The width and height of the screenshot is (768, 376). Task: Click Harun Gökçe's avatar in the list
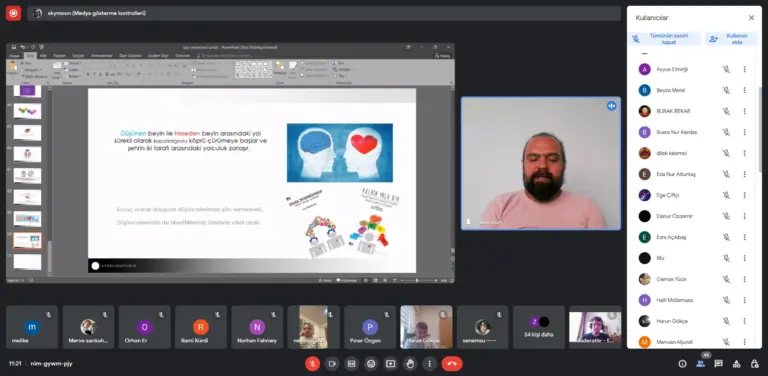(645, 321)
